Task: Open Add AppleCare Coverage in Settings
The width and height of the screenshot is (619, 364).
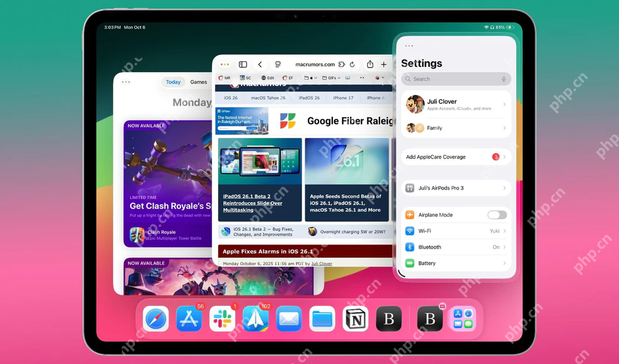Action: coord(455,156)
